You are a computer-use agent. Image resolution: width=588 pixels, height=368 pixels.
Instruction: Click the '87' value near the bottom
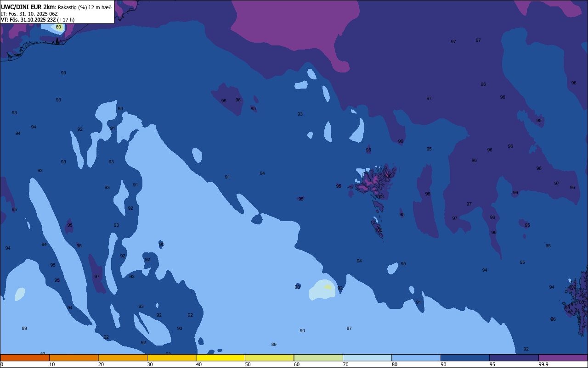[349, 329]
